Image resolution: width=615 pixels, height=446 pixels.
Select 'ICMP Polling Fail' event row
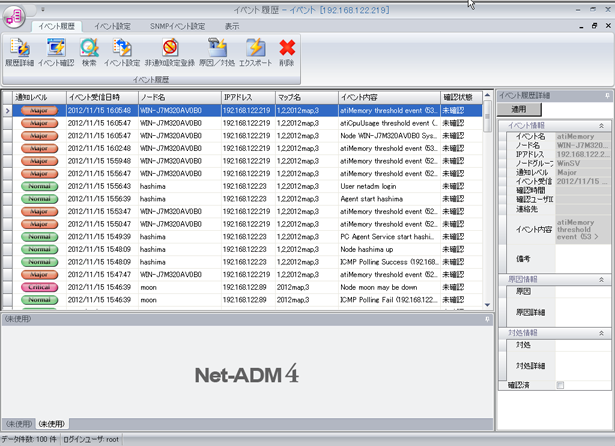[x=247, y=300]
